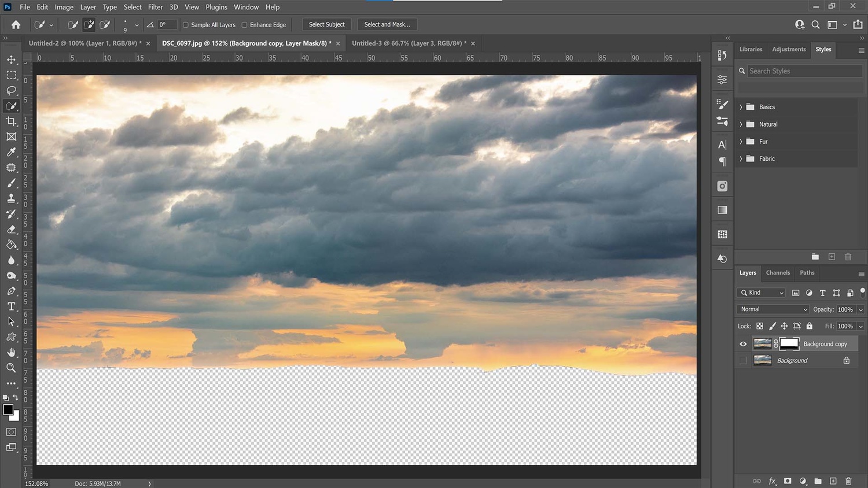Select the Blur (droplet) tool
Screen dimensions: 868x488
[11, 260]
